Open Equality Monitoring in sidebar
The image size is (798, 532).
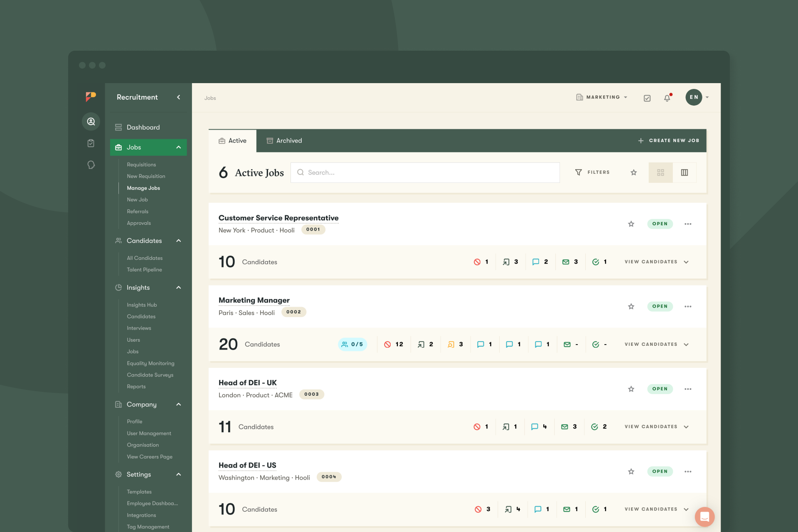click(150, 363)
